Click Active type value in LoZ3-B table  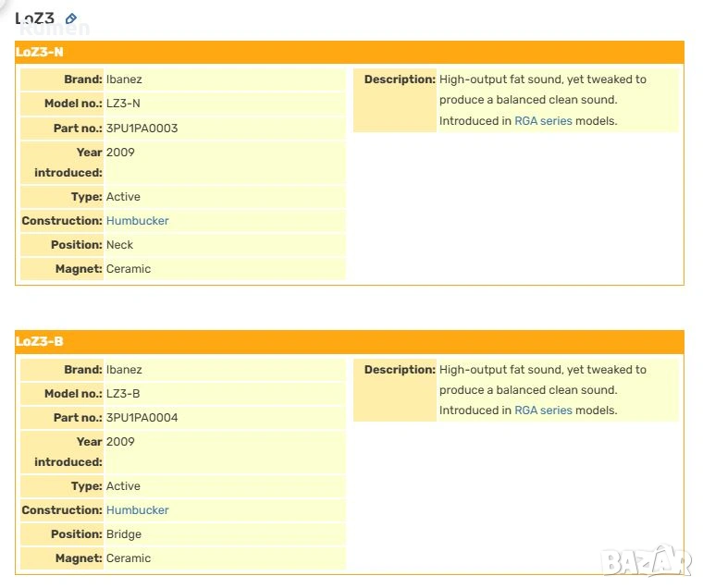pos(123,486)
